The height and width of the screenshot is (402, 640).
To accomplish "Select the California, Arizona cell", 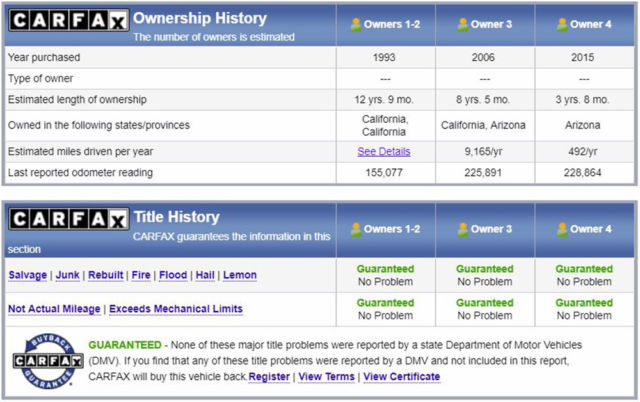I will click(x=483, y=125).
